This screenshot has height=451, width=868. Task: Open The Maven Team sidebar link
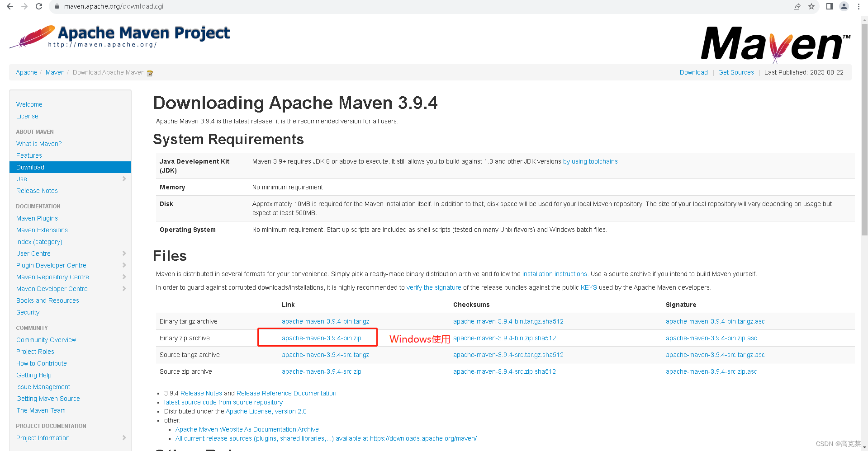(x=41, y=410)
